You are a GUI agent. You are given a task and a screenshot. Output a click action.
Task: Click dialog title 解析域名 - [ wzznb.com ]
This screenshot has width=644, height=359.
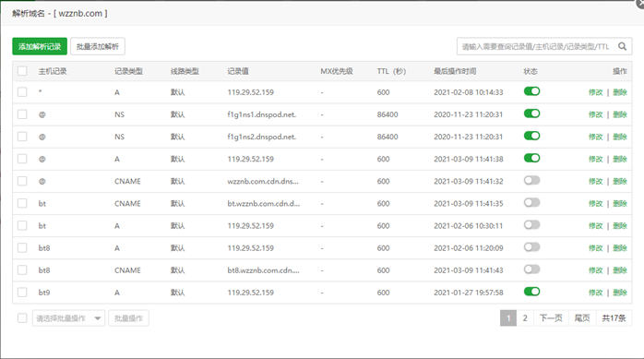[60, 13]
